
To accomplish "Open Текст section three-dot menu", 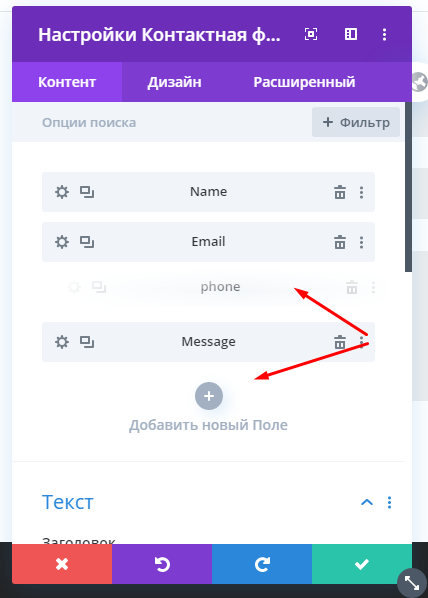I will [x=389, y=502].
